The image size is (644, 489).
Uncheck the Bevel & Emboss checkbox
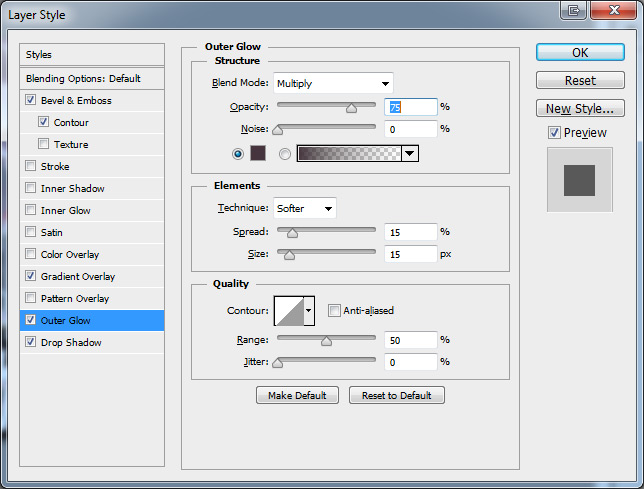tap(31, 101)
